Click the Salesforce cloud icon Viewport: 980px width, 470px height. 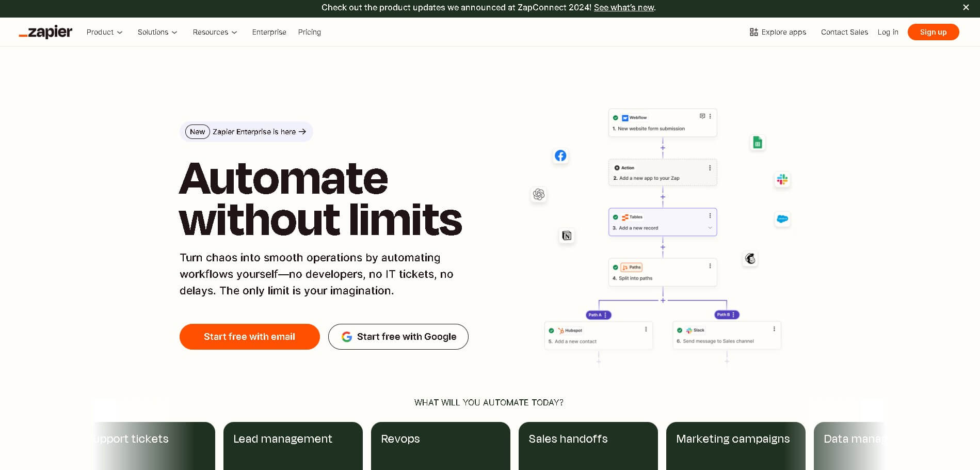coord(782,219)
